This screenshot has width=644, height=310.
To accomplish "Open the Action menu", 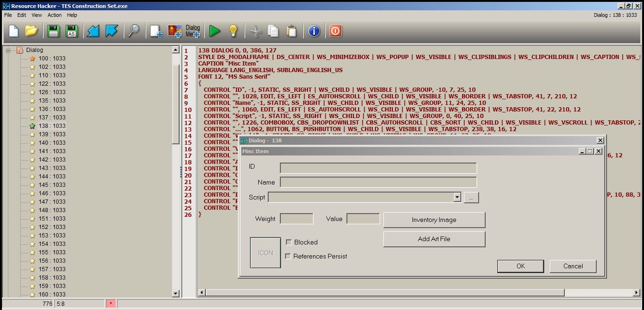I will click(x=54, y=15).
